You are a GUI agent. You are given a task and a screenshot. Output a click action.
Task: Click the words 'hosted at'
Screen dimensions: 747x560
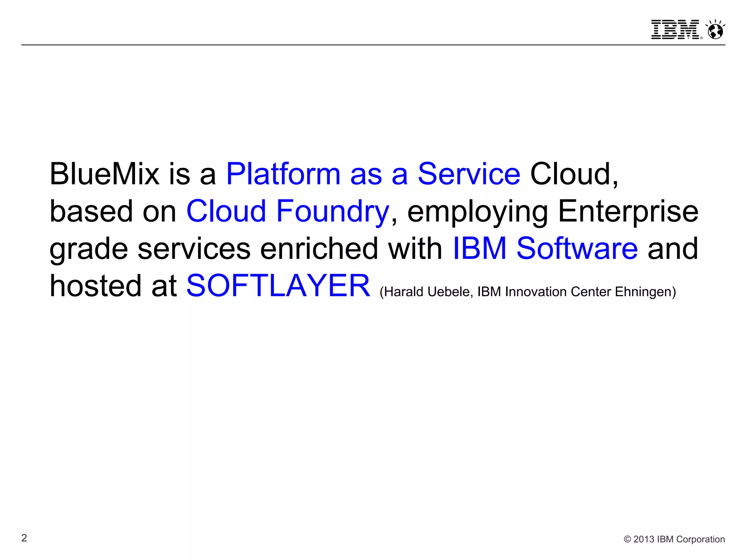coord(113,286)
